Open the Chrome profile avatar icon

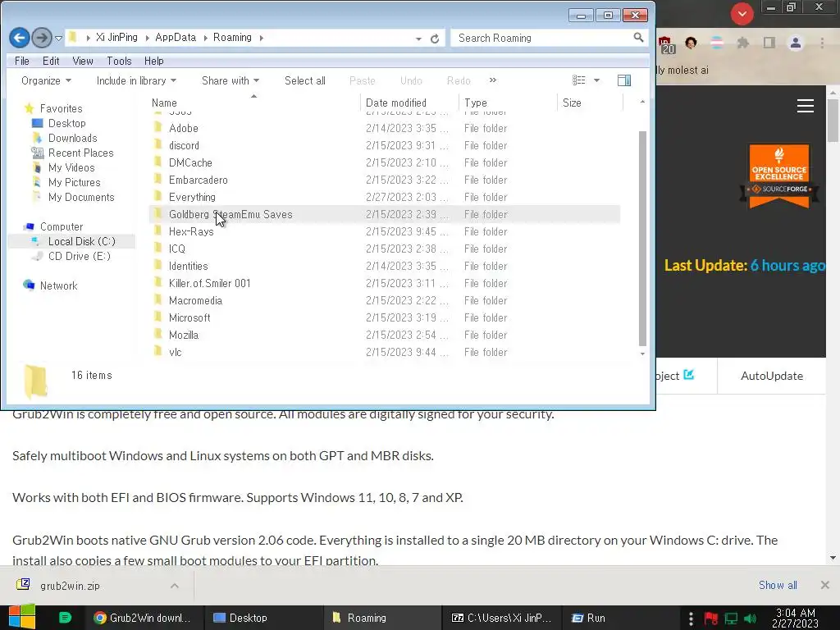tap(796, 43)
